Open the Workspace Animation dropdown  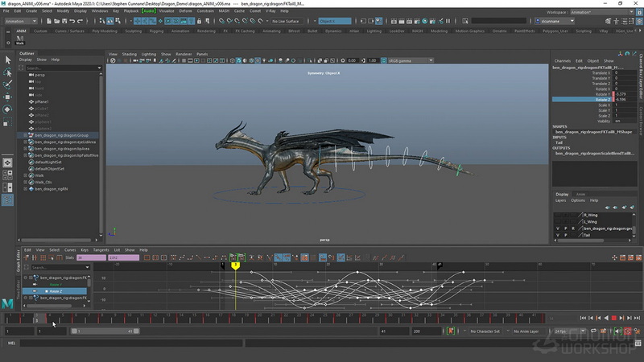click(x=601, y=12)
